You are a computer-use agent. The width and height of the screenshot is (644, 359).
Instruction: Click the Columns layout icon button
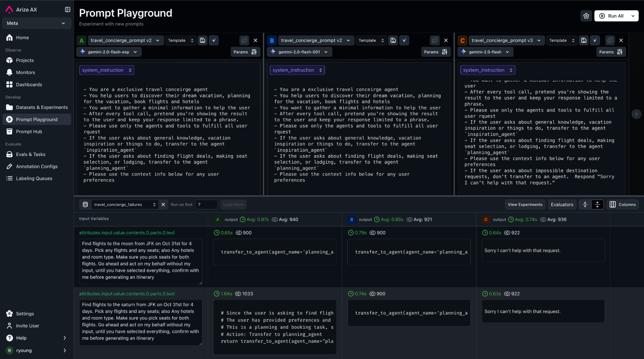pyautogui.click(x=622, y=204)
